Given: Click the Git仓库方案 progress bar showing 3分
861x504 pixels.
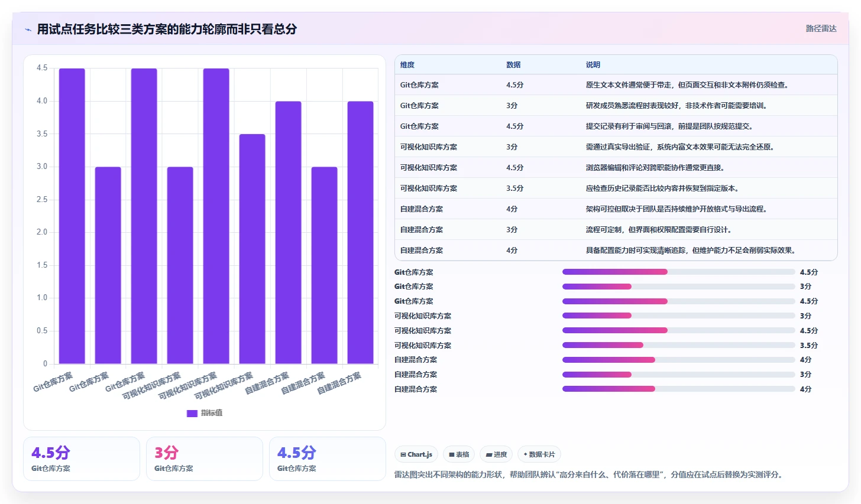Looking at the screenshot, I should (x=679, y=287).
